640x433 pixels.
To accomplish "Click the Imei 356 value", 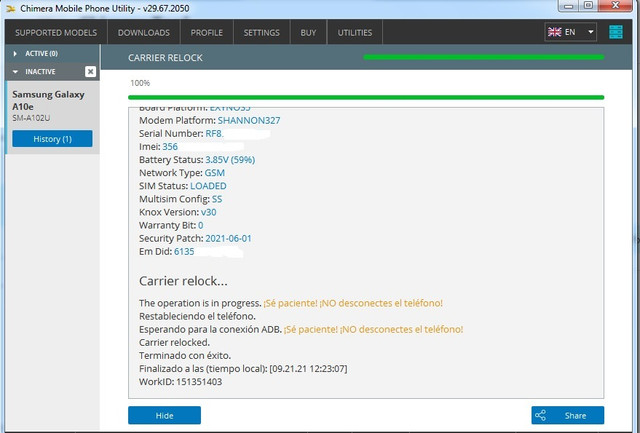I will 170,147.
